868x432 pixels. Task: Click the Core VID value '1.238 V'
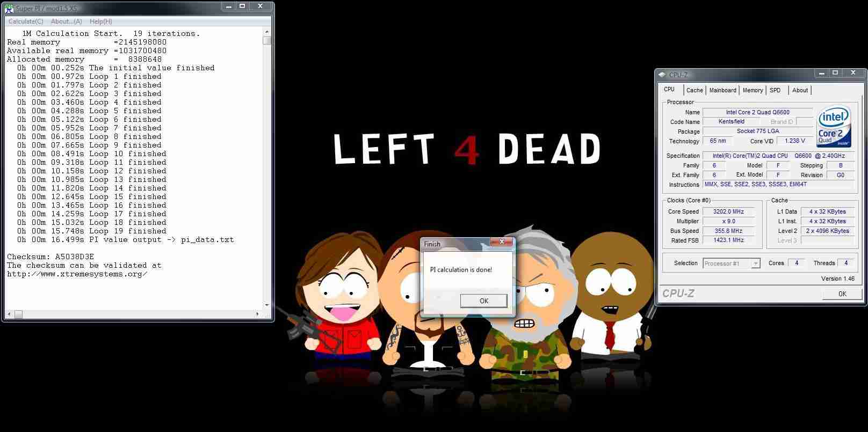795,141
